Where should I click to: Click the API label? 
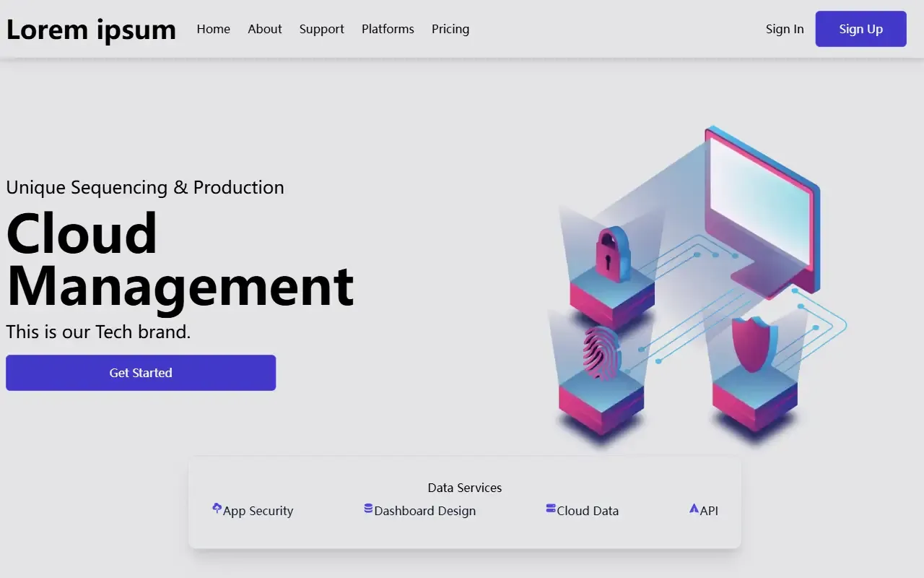coord(710,511)
